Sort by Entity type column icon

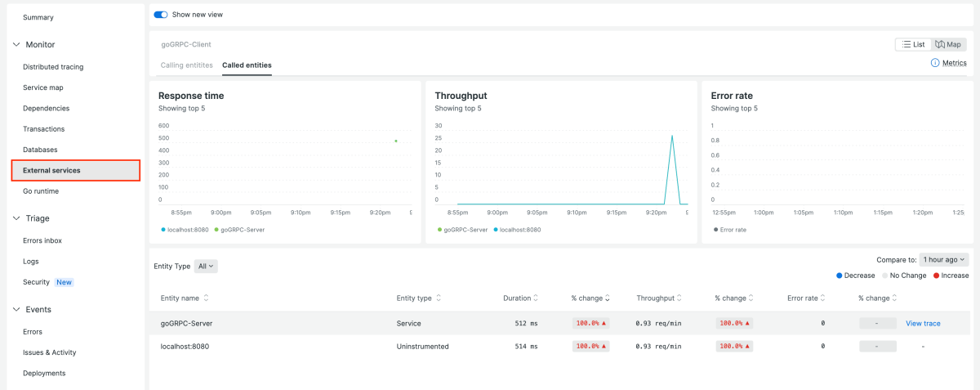click(x=439, y=298)
